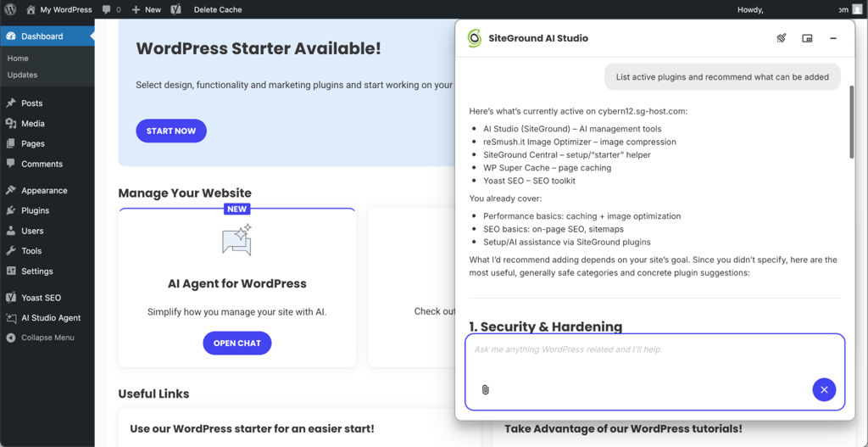Select Delete Cache in the admin bar
Screen dimensions: 868x447
pos(218,9)
